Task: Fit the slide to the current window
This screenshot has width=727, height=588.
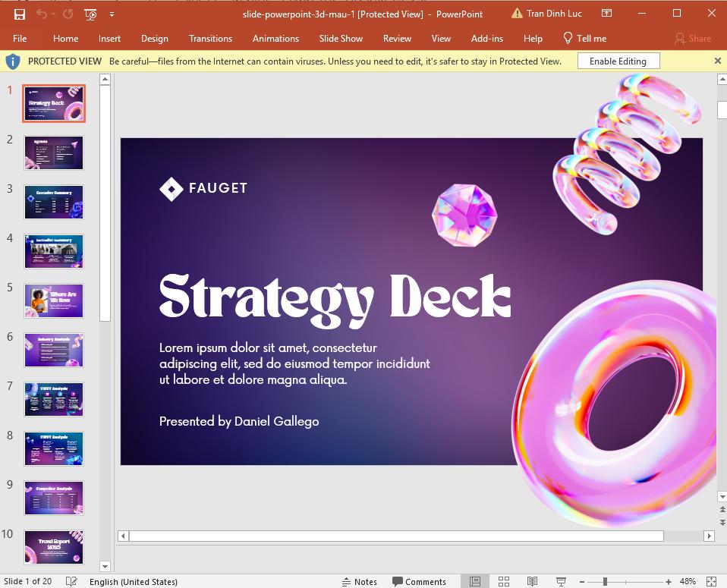Action: point(711,582)
